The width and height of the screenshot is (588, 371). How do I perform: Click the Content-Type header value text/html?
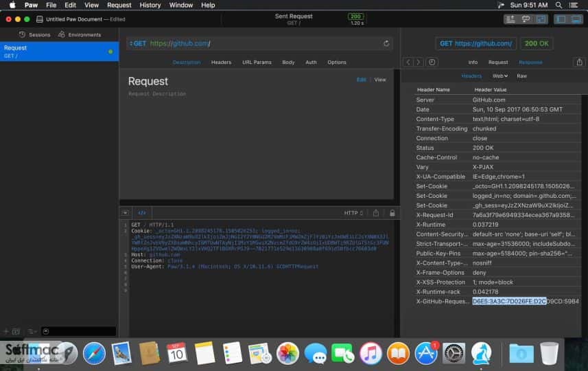506,119
